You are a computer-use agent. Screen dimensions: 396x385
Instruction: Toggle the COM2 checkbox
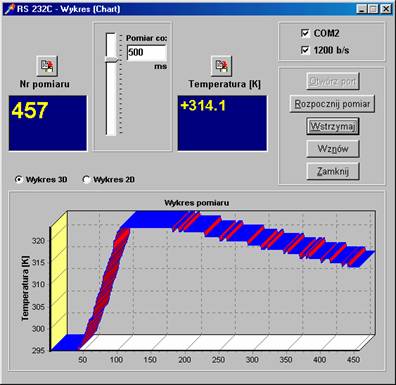coord(305,33)
